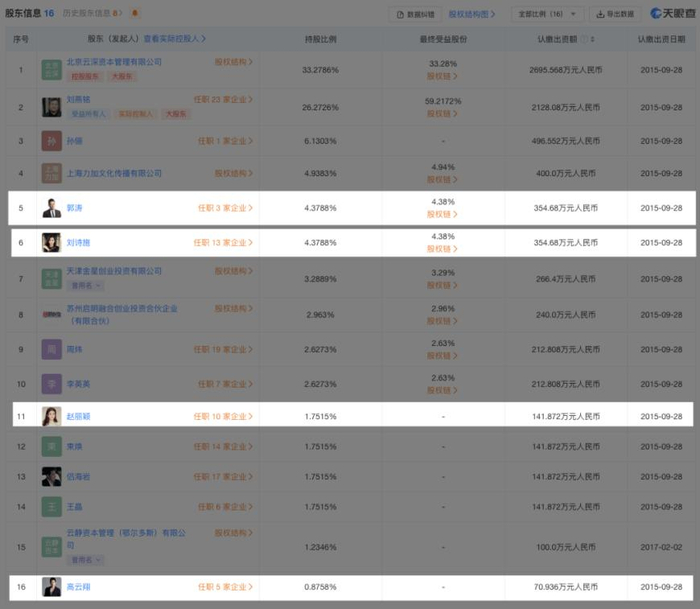Open 股权结构 for 天津金星创业投资有限公司
Image resolution: width=700 pixels, height=609 pixels.
(x=234, y=271)
